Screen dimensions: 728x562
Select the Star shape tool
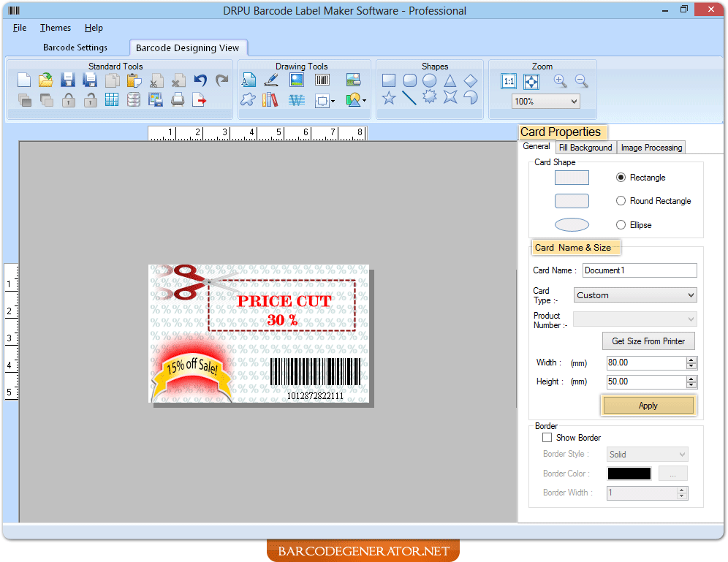pos(389,99)
